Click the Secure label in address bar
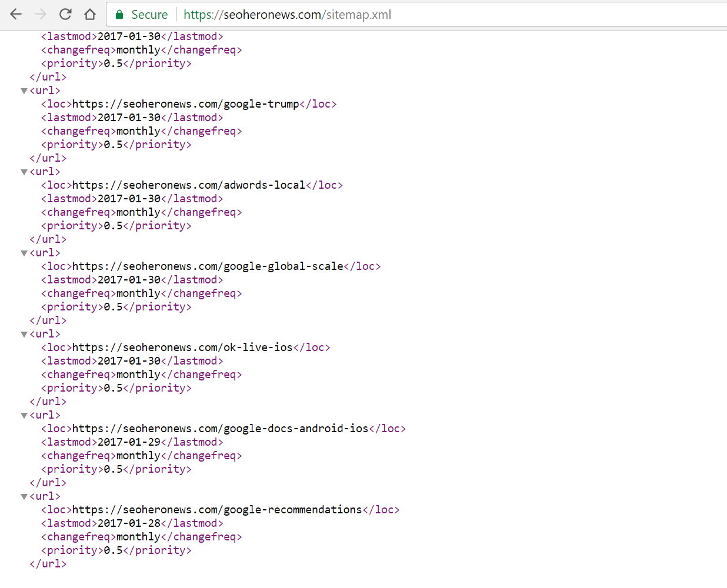Viewport: 727px width, 588px height. click(x=149, y=15)
